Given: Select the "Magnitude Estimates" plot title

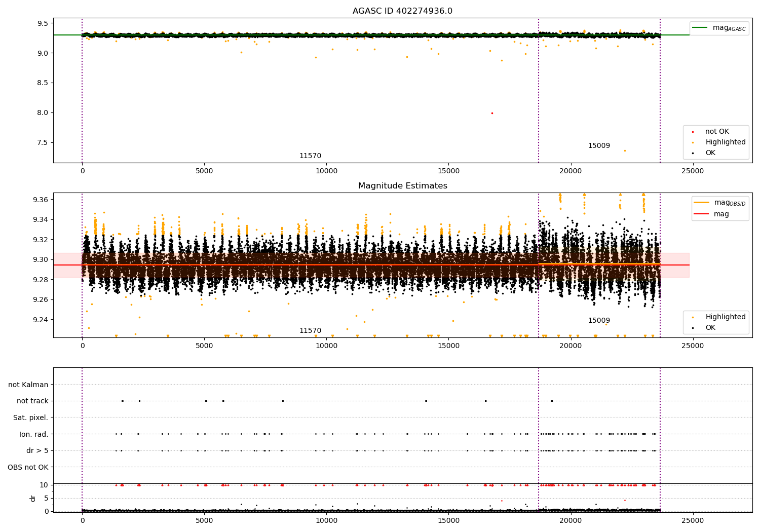Looking at the screenshot, I should point(403,186).
